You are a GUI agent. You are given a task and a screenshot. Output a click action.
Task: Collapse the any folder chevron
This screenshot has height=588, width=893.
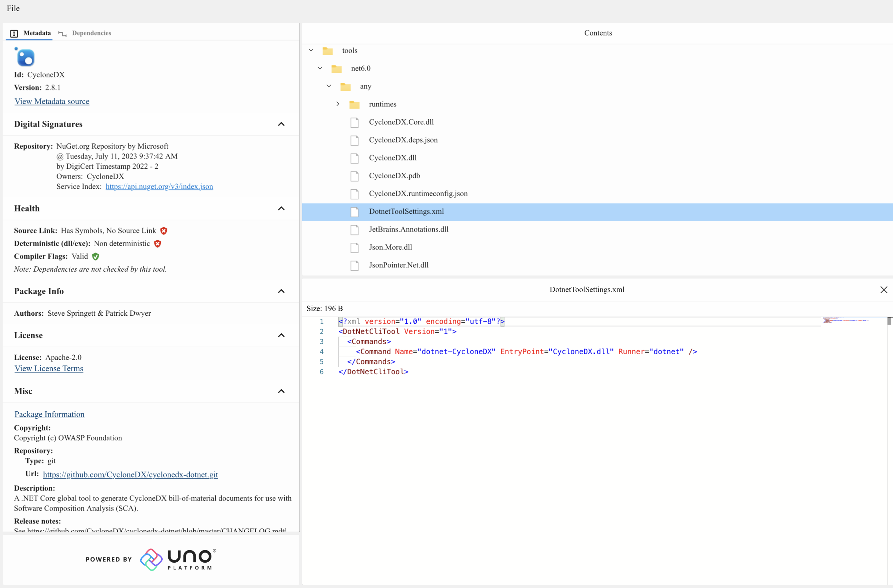point(329,86)
